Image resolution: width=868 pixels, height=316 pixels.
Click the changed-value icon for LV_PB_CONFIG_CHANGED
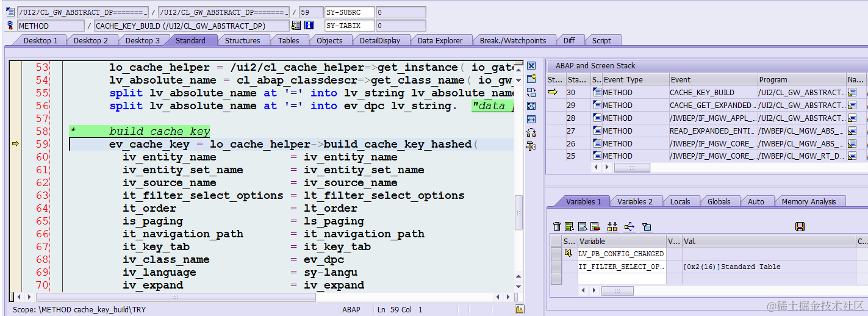point(568,254)
